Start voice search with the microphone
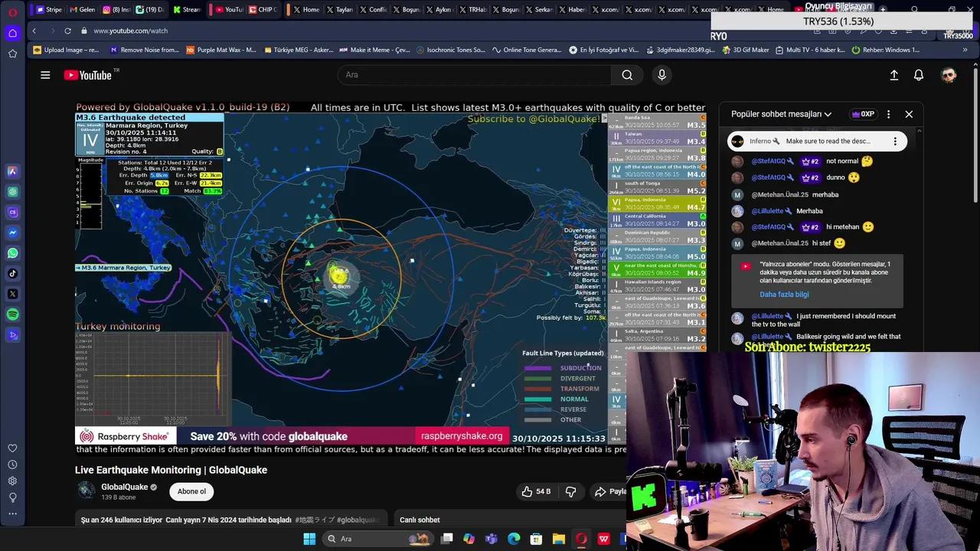 click(662, 75)
